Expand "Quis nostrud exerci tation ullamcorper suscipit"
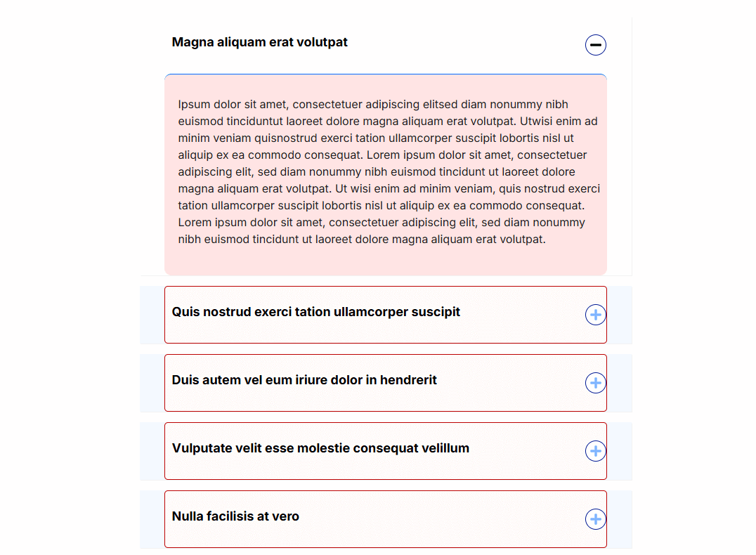This screenshot has height=555, width=756. click(315, 312)
